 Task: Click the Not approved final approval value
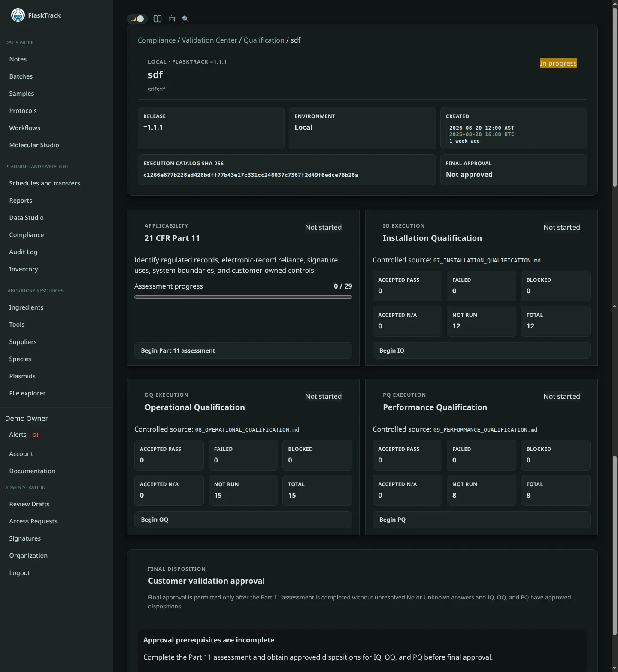[x=469, y=174]
